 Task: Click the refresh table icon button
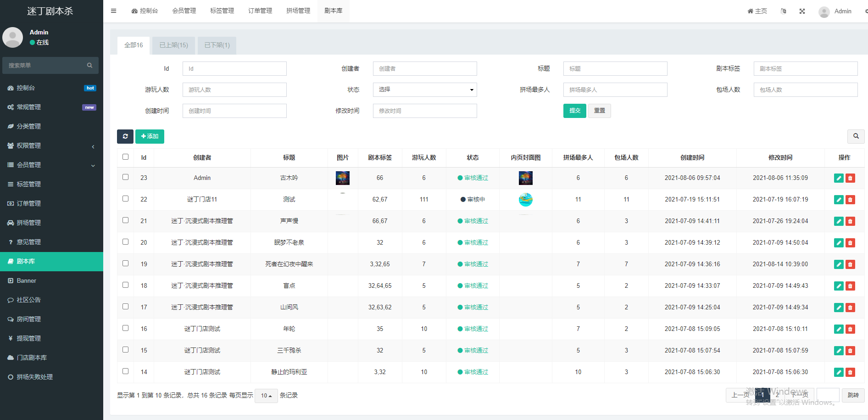point(125,136)
